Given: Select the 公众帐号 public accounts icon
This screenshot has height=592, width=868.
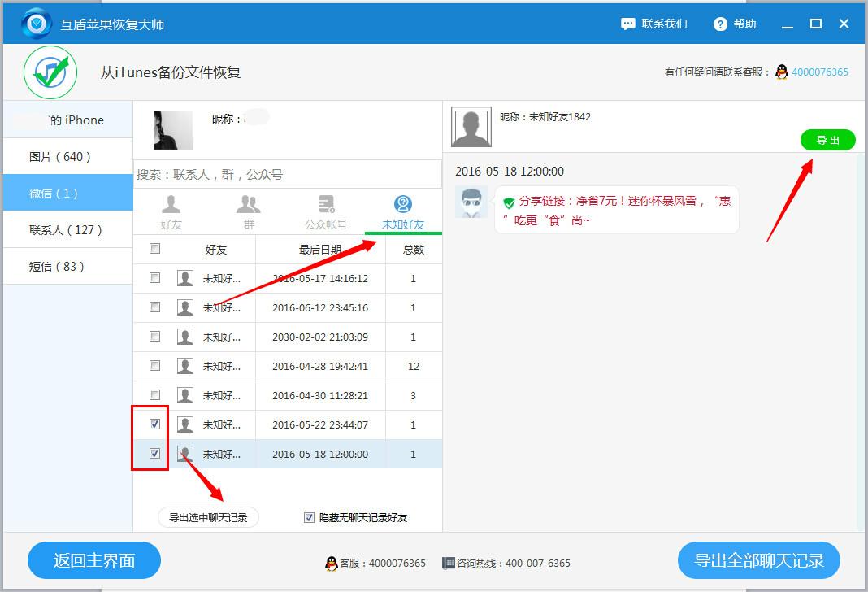Looking at the screenshot, I should tap(326, 204).
